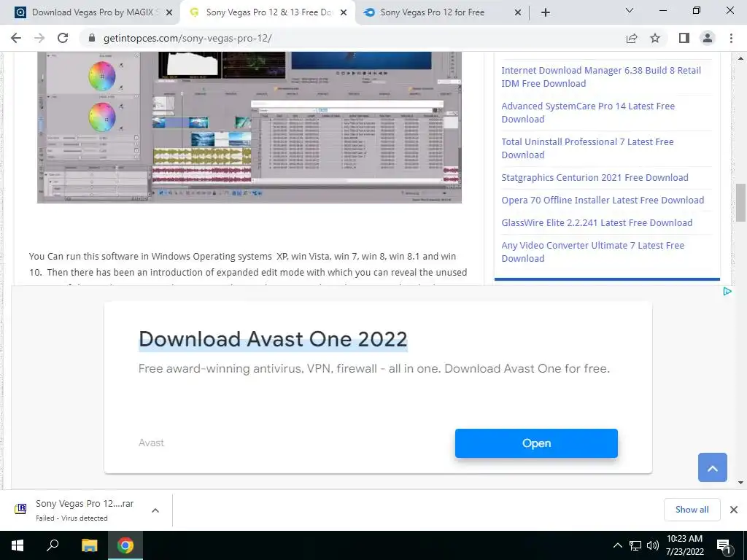Open Internet Download Manager 6.38 link
This screenshot has height=560, width=747.
601,77
